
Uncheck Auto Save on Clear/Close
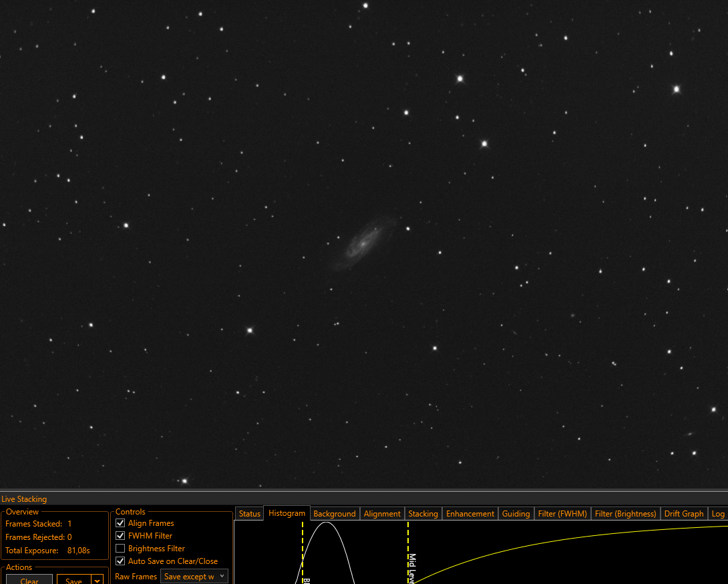[x=120, y=561]
